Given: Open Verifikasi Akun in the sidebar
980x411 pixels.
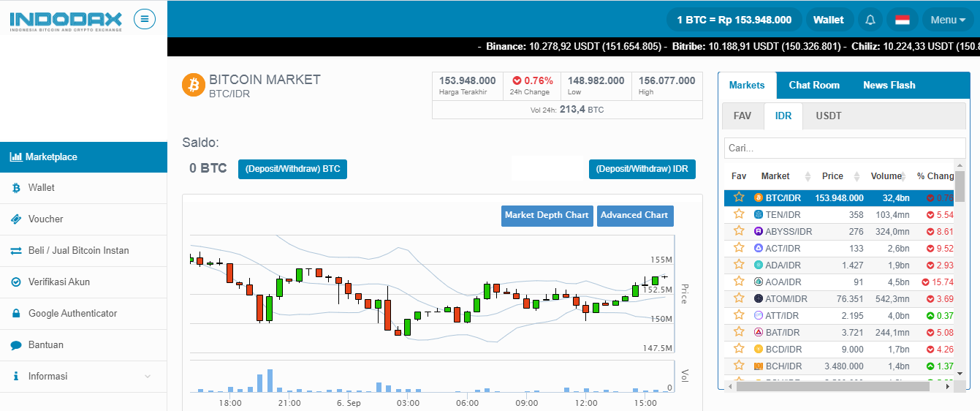Looking at the screenshot, I should (x=83, y=282).
